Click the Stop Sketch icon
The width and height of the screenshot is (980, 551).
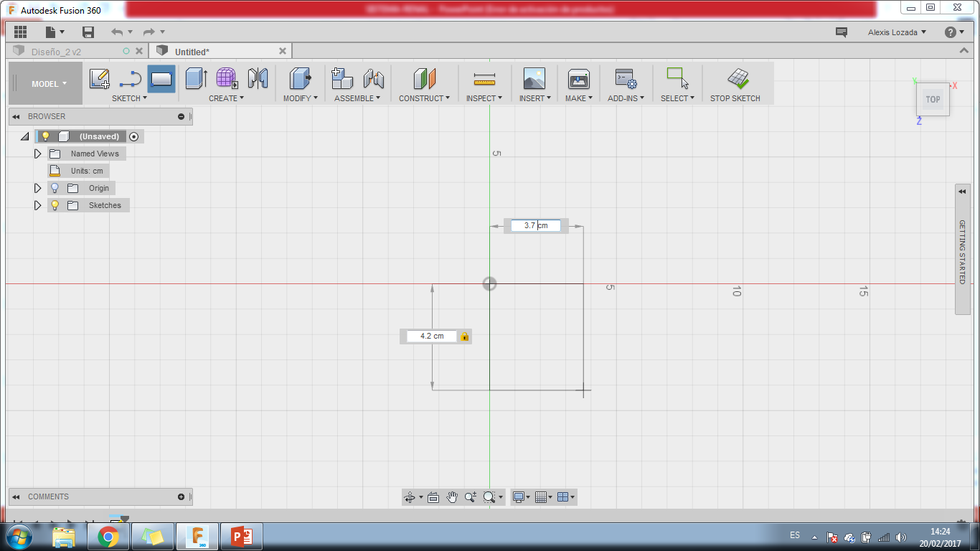(738, 79)
